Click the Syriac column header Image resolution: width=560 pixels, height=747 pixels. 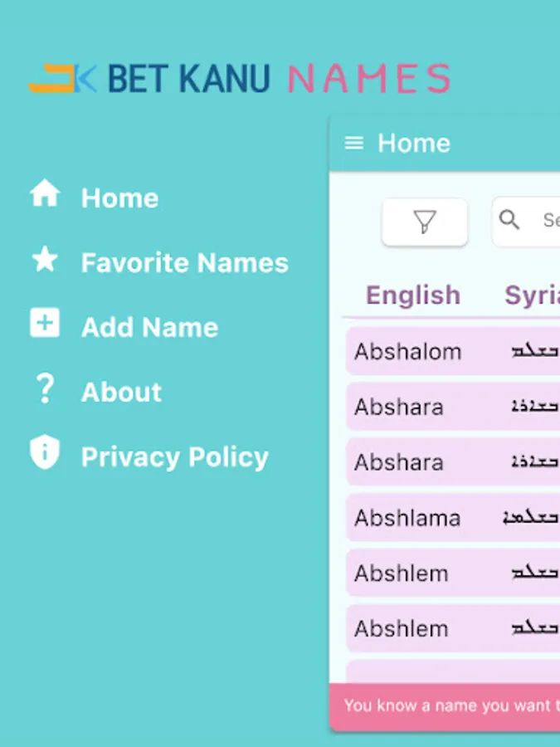(532, 295)
